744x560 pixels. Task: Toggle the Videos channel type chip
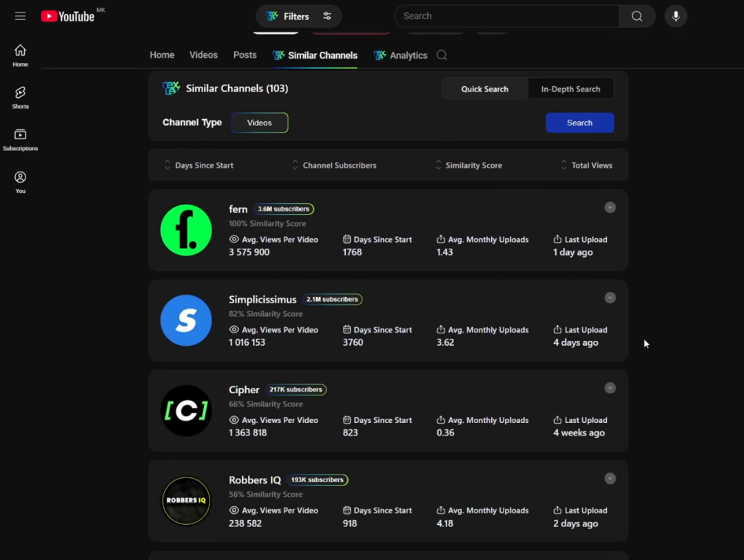[259, 123]
